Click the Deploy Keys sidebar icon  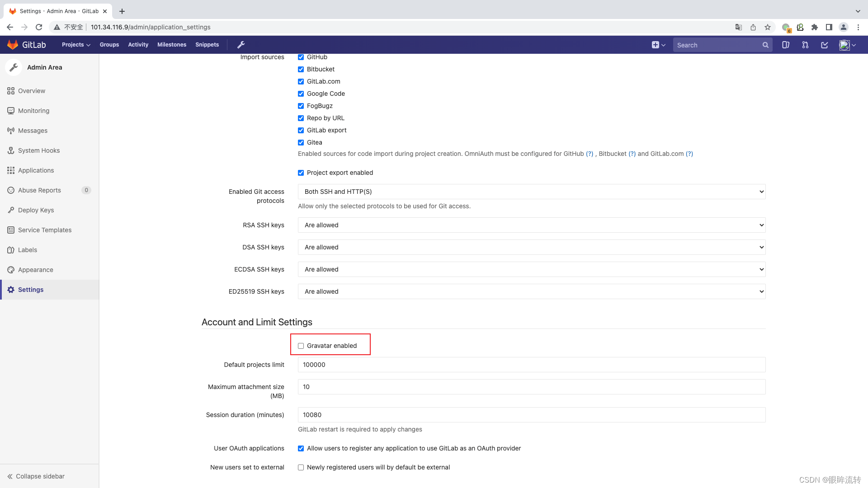tap(11, 210)
